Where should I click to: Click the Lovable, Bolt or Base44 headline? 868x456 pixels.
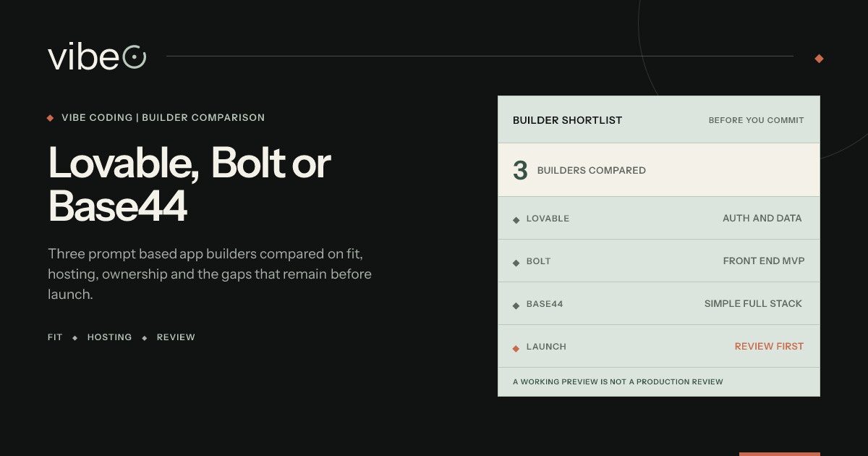coord(190,185)
